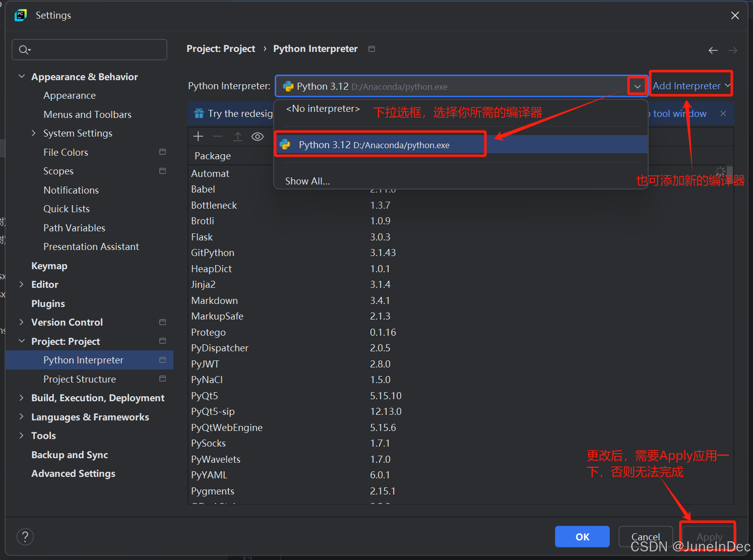Click the Cancel button
Image resolution: width=753 pixels, height=560 pixels.
(646, 537)
